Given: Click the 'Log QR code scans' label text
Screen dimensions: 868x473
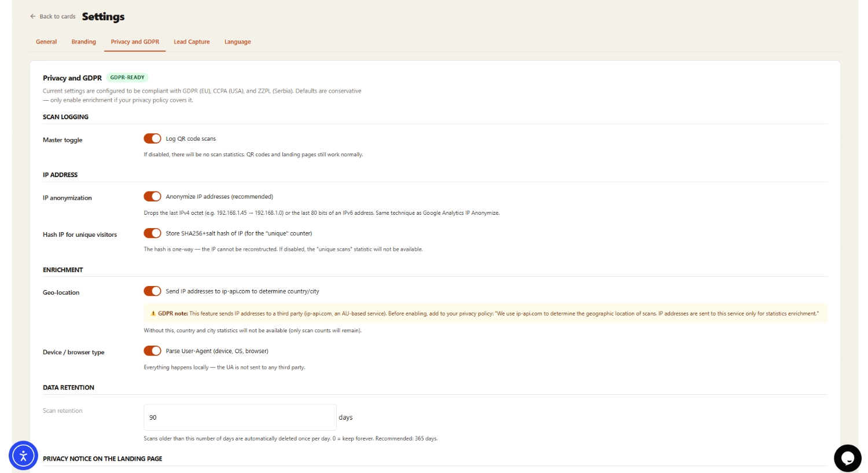Looking at the screenshot, I should tap(191, 139).
